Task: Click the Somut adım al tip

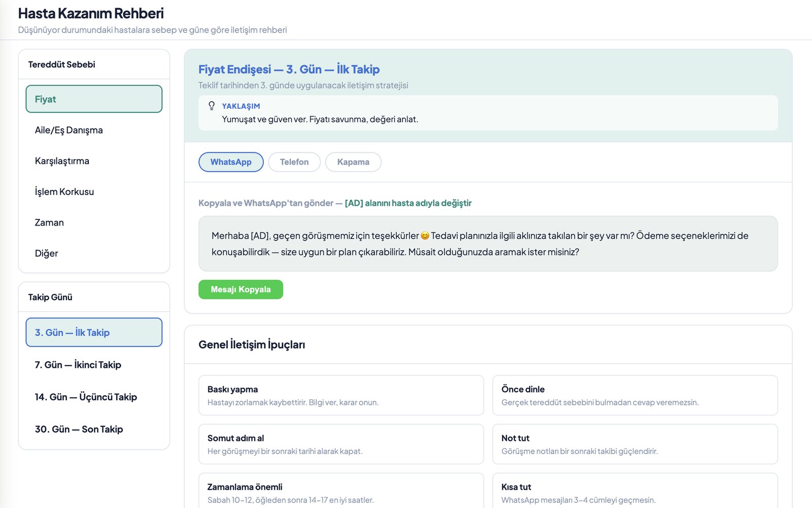Action: coord(341,444)
